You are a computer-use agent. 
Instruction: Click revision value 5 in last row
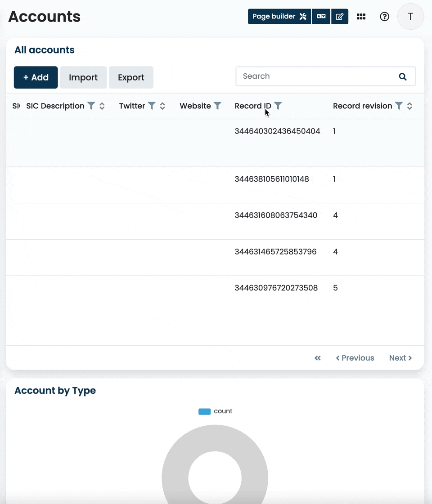[335, 288]
